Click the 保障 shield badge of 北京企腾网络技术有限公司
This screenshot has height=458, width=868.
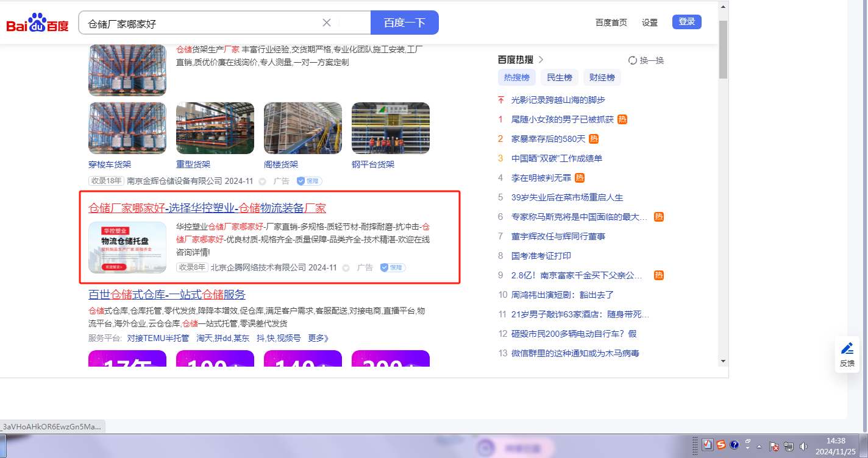[x=393, y=267]
